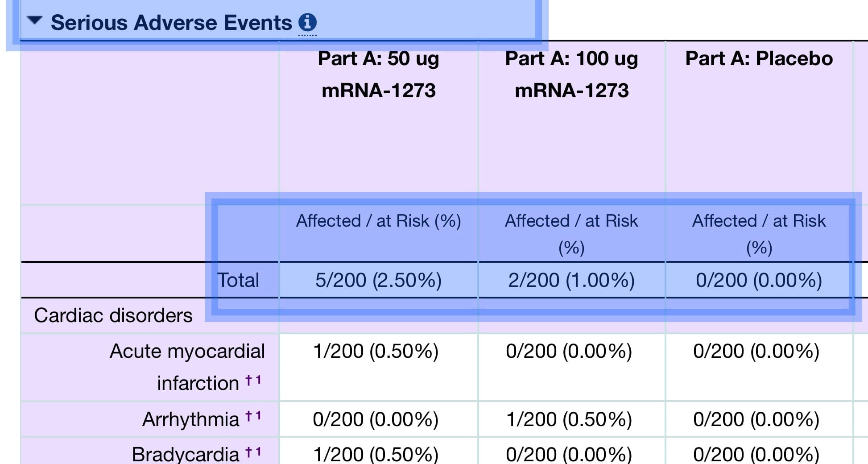The image size is (868, 464).
Task: Click footnote 1 beside Bradycardia
Action: point(258,452)
